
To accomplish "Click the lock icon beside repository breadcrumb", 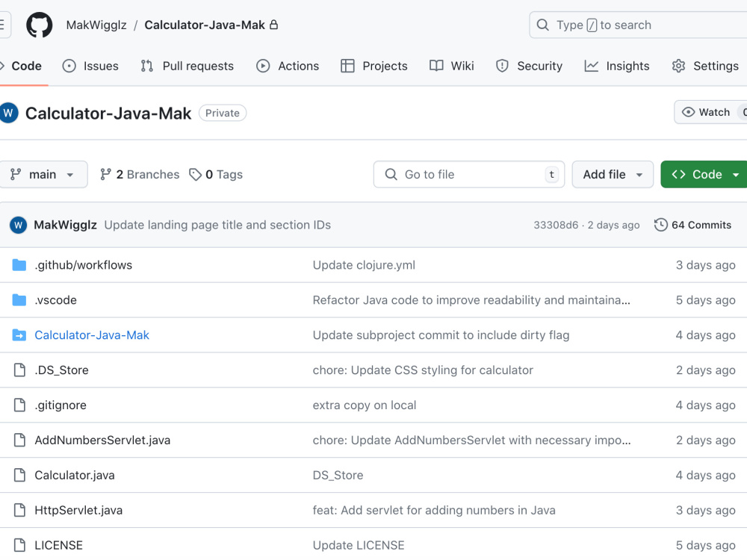I will [x=273, y=25].
